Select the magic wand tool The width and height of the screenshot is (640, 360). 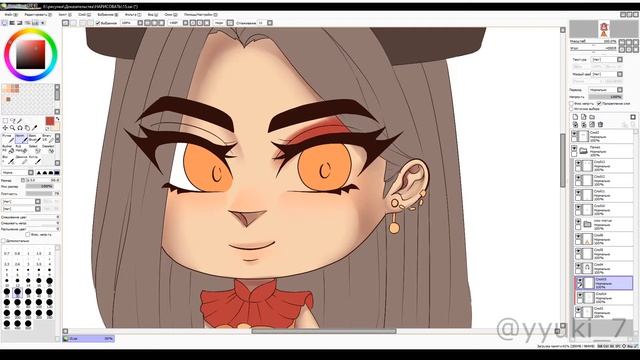[x=20, y=121]
